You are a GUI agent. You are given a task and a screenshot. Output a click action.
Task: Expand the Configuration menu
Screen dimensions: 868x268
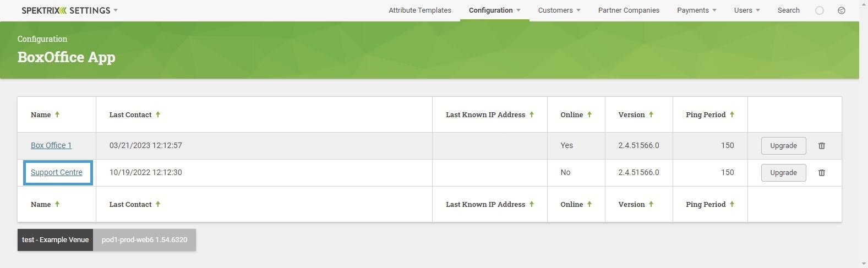(495, 10)
